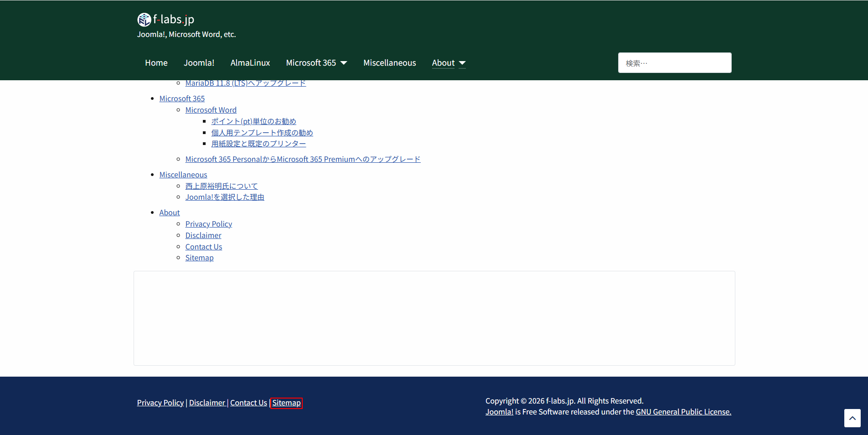
Task: Expand the About dropdown in the navbar
Action: click(448, 63)
